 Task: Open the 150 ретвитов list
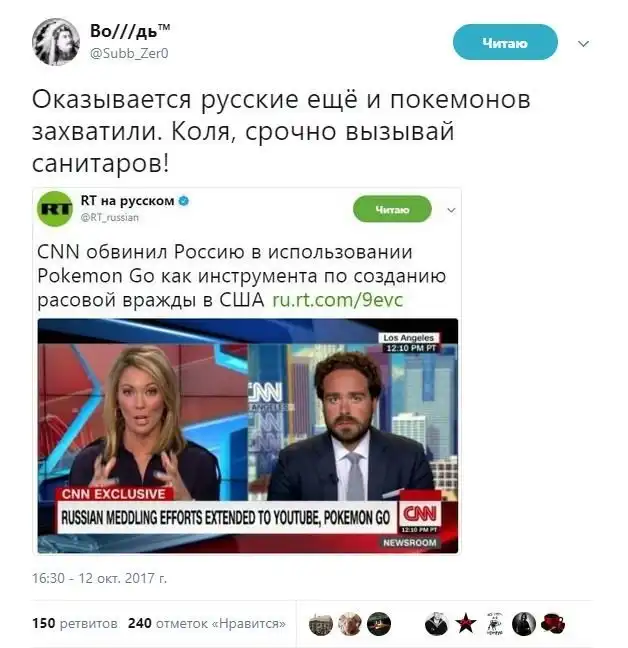74,623
